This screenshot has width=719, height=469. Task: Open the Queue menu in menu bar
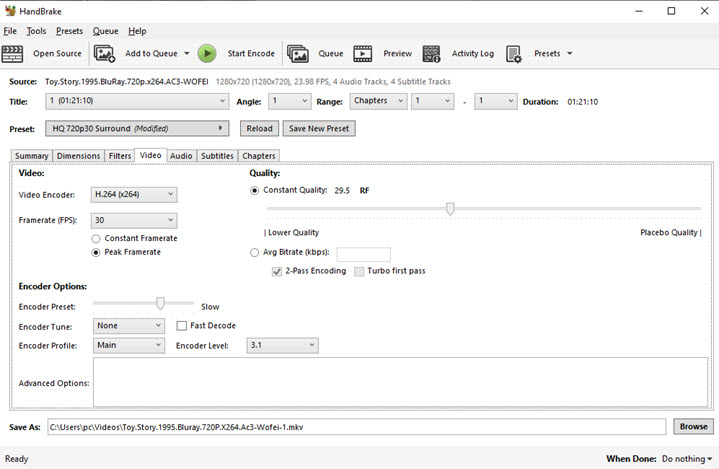(x=105, y=31)
